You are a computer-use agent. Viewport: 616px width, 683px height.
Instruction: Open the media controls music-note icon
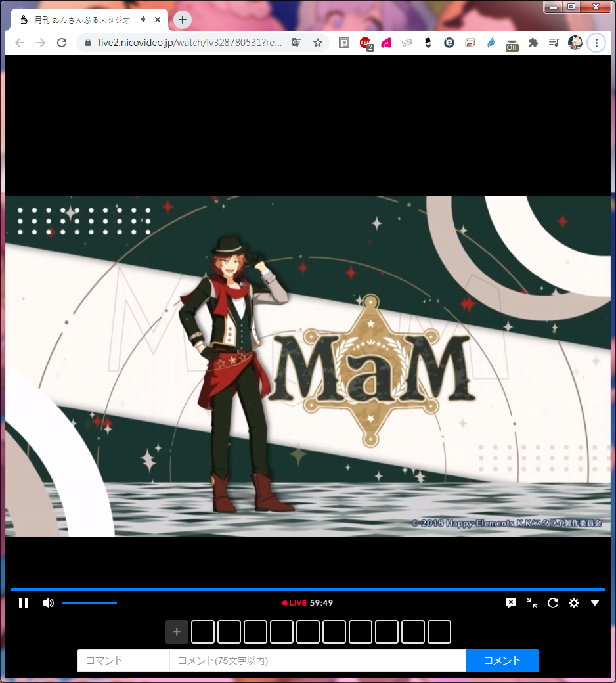pos(554,43)
